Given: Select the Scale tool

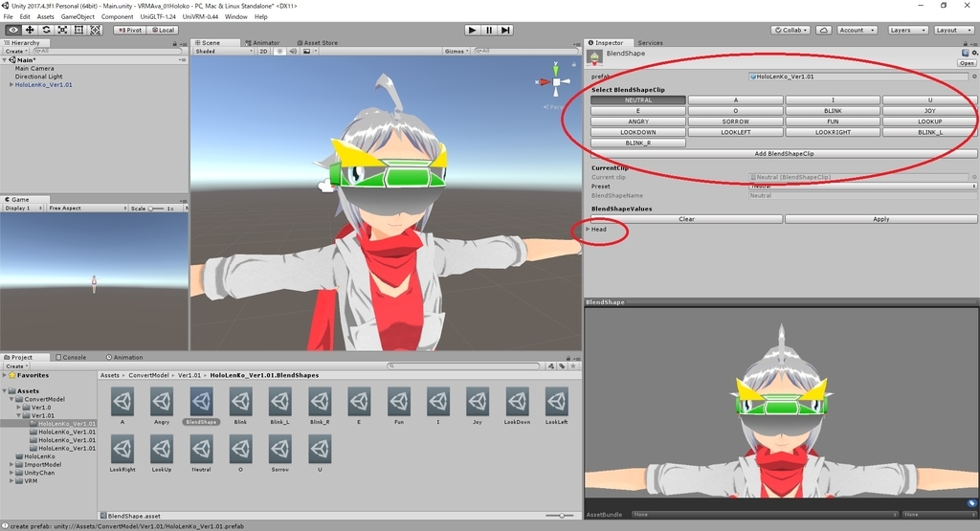Looking at the screenshot, I should tap(62, 30).
